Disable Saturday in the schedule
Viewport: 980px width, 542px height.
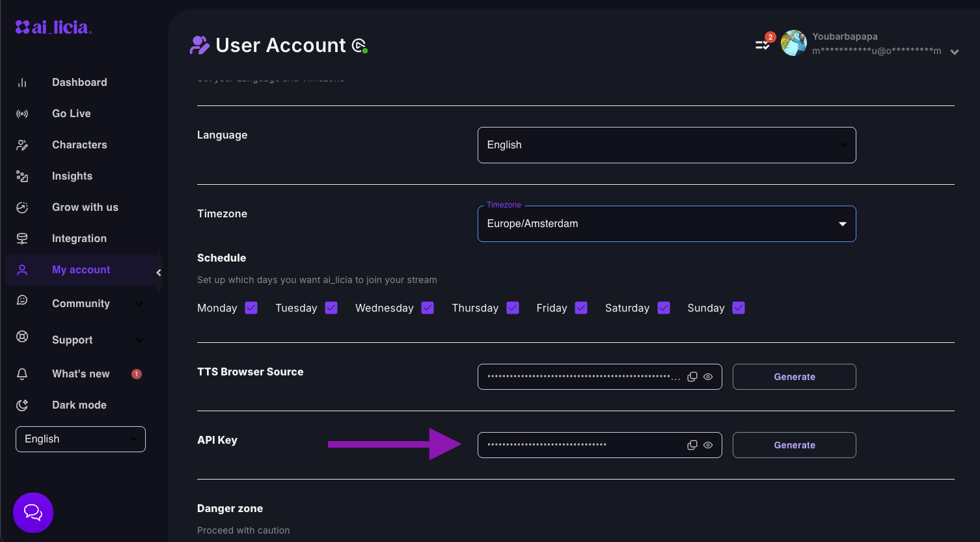pyautogui.click(x=663, y=308)
